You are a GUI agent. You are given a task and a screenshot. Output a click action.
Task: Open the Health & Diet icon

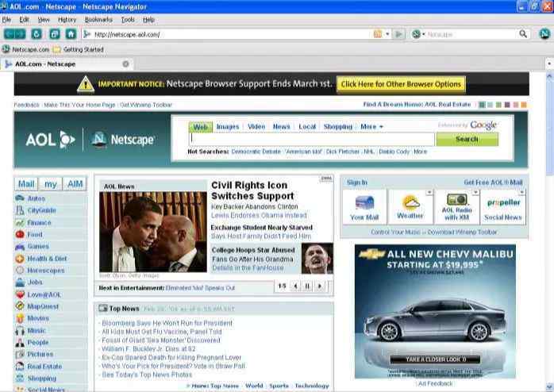(x=20, y=259)
